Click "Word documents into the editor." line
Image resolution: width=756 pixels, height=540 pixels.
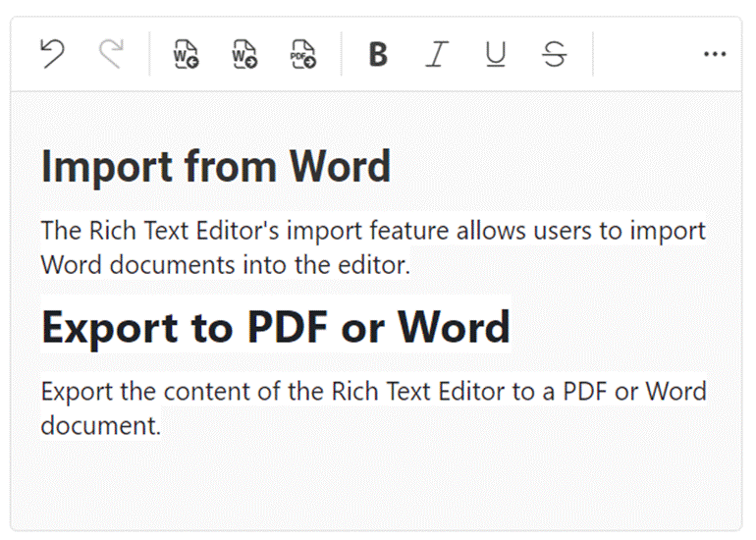[225, 265]
